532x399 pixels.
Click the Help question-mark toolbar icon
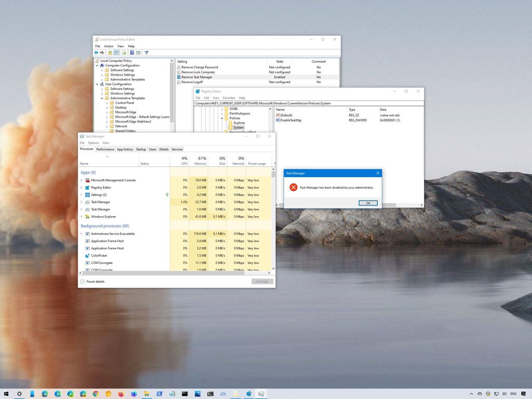[x=132, y=52]
